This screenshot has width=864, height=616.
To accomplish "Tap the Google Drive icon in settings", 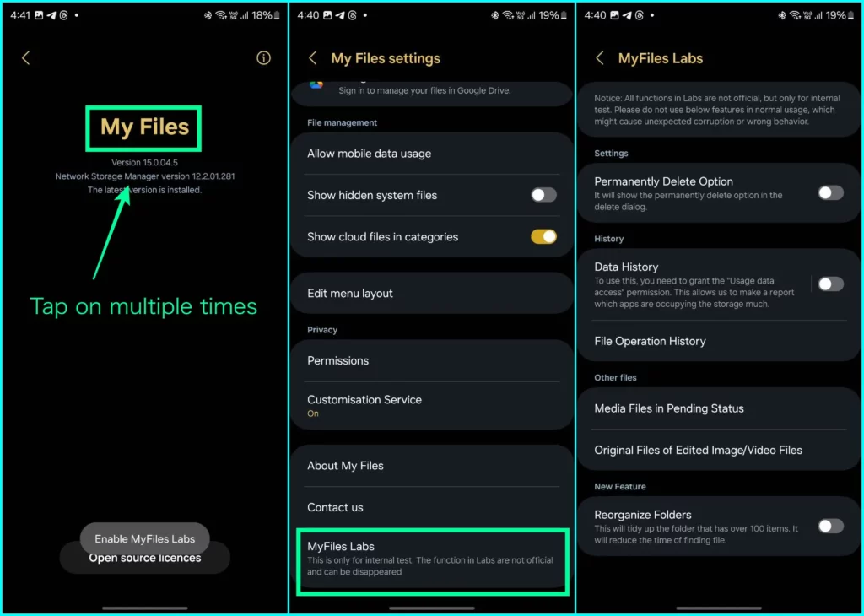I will tap(316, 84).
